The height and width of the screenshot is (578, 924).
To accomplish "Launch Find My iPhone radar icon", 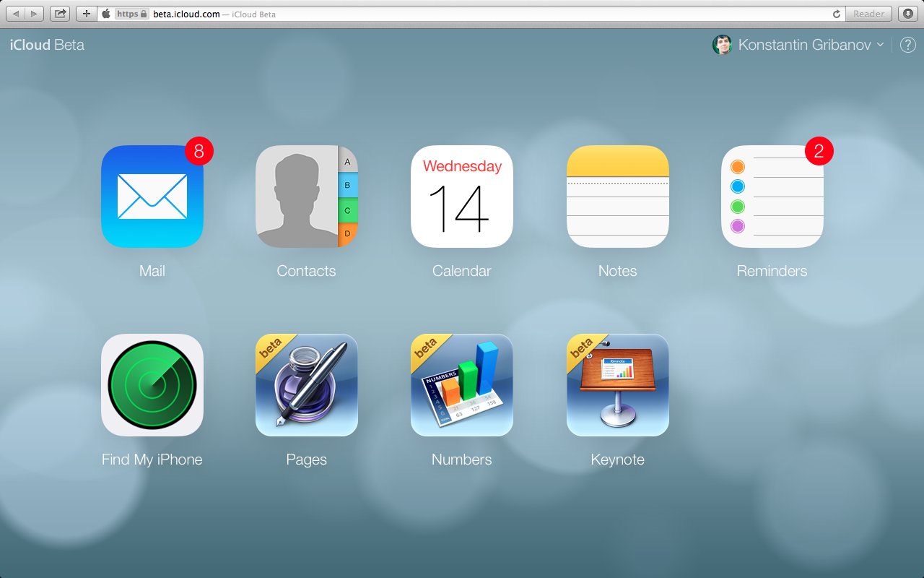I will pyautogui.click(x=152, y=385).
